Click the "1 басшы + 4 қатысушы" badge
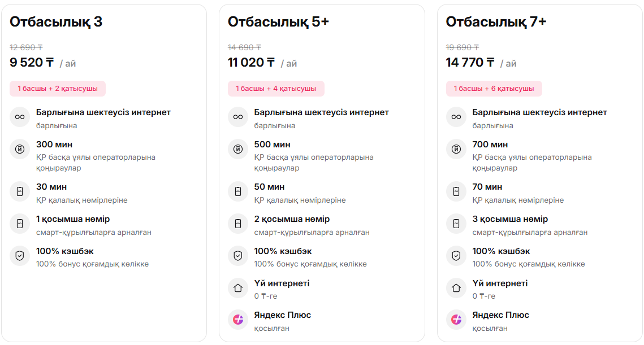The width and height of the screenshot is (644, 345). (276, 89)
